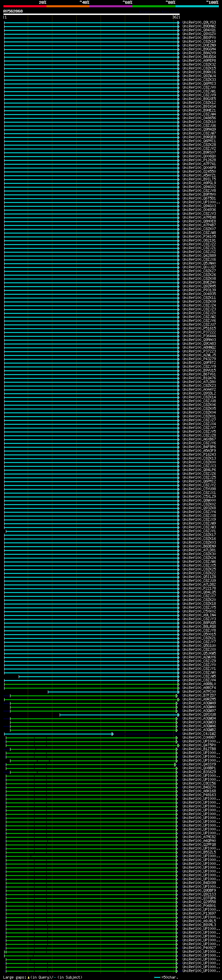Select hit label UniRef100_B9RQE8
Viewport: 222px width, 980px height.
[199, 137]
